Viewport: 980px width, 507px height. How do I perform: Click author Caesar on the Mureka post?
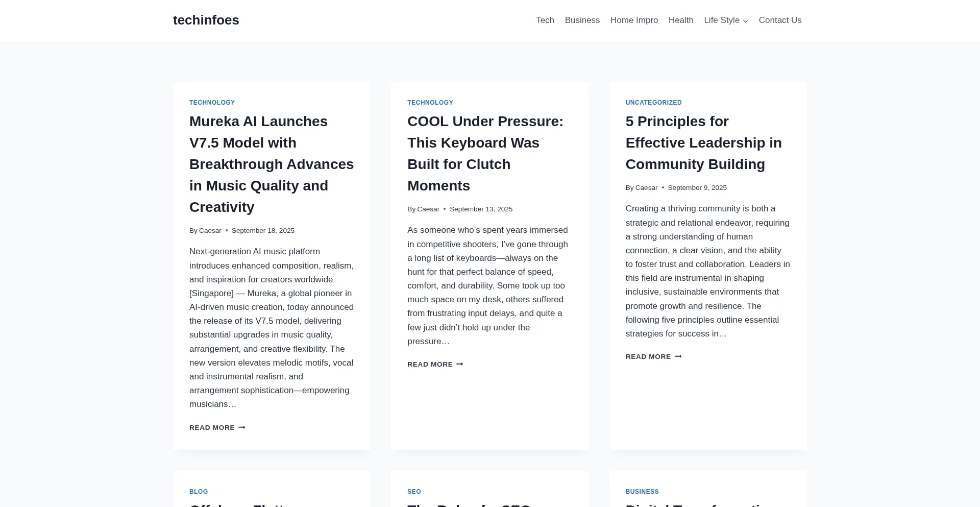[x=210, y=231]
